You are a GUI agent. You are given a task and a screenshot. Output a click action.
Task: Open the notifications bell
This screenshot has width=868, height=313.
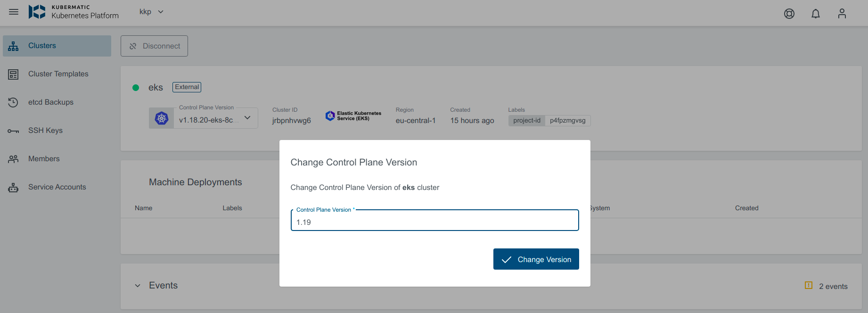pos(815,14)
